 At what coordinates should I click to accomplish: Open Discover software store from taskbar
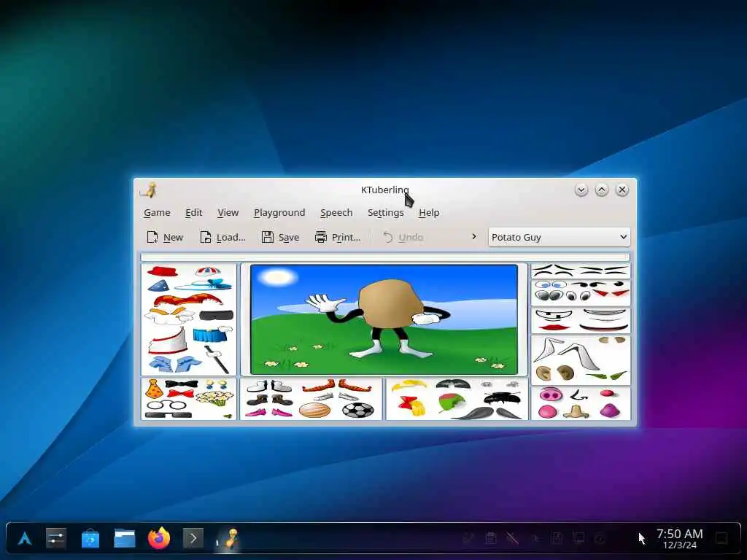click(x=90, y=539)
